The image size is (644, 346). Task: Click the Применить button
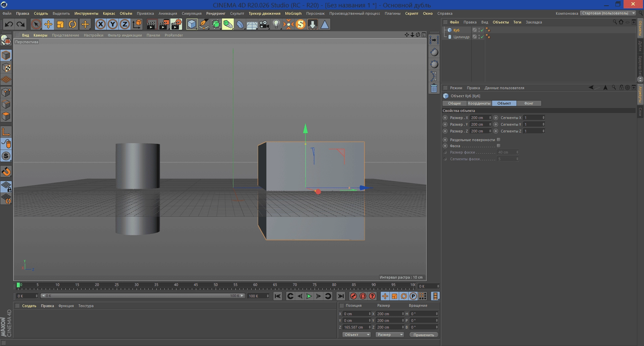[x=424, y=335]
